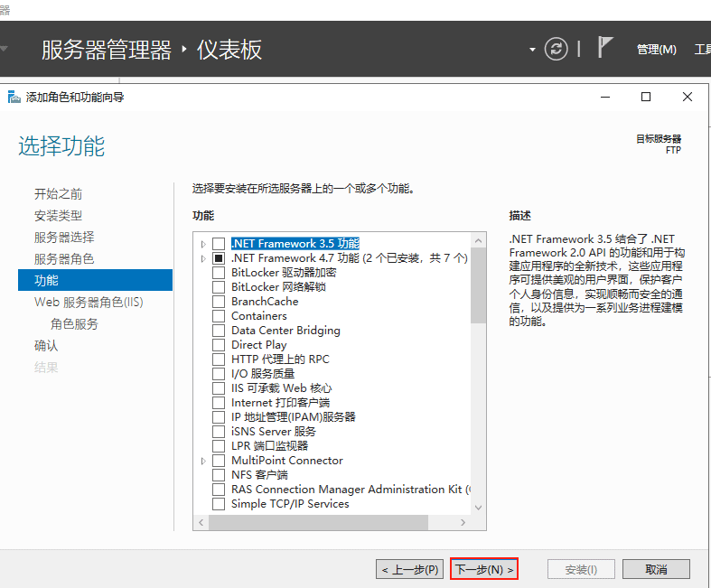Viewport: 711px width, 588px height.
Task: Check Data Center Bridging checkbox
Action: (x=219, y=331)
